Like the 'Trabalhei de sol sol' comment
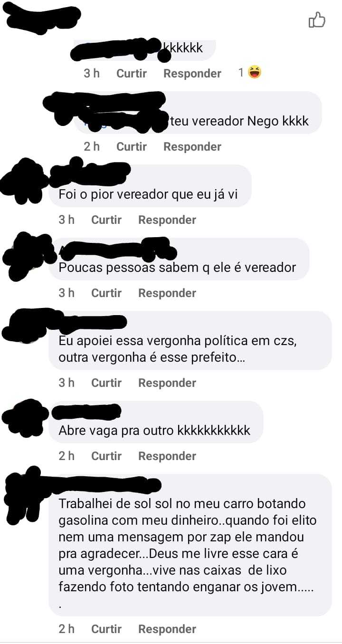Image resolution: width=342 pixels, height=644 pixels. click(106, 629)
